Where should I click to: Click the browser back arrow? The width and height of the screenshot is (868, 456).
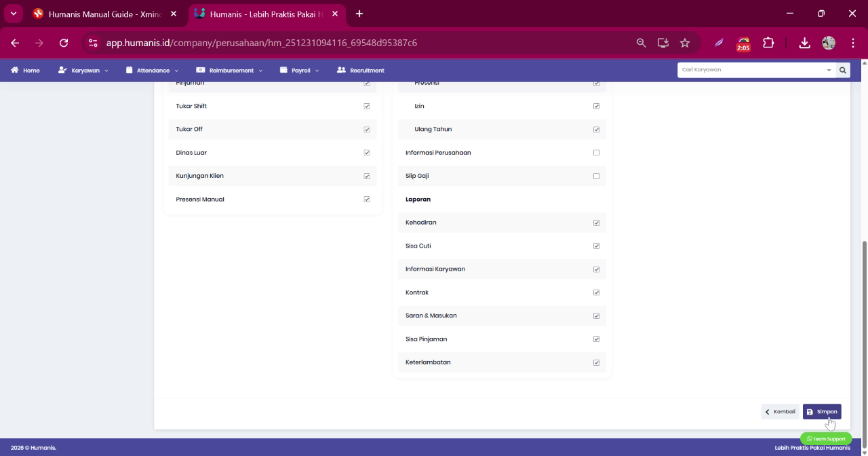coord(15,43)
